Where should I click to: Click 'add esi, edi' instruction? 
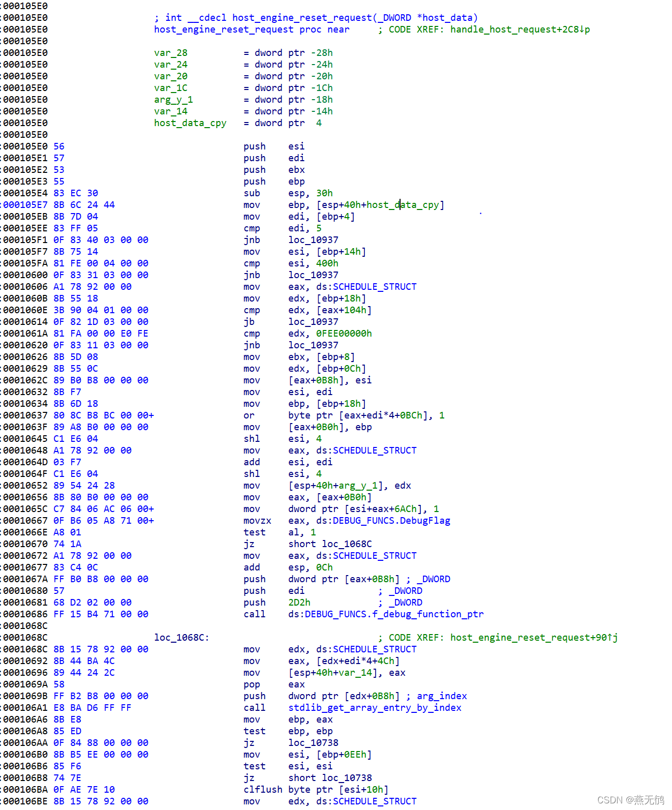288,462
